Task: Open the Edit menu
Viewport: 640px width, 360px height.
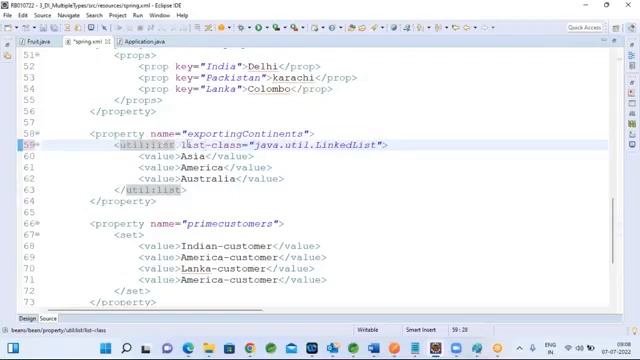Action: 23,16
